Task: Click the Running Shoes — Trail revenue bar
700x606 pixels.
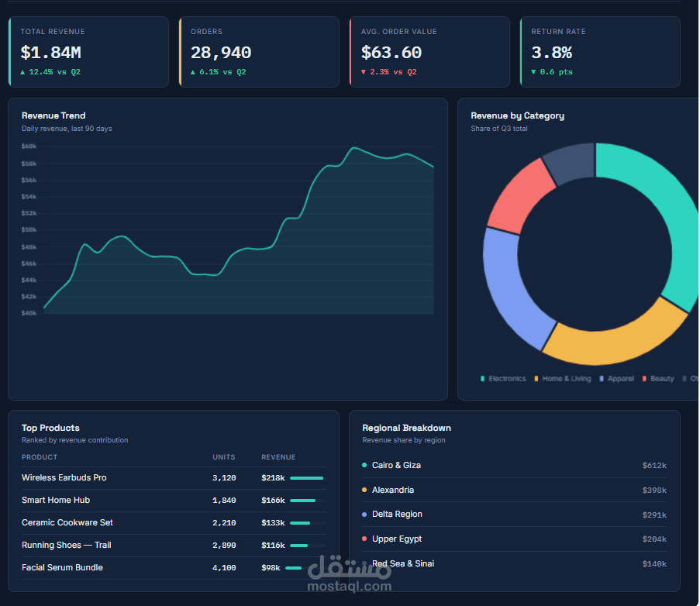Action: pos(299,546)
